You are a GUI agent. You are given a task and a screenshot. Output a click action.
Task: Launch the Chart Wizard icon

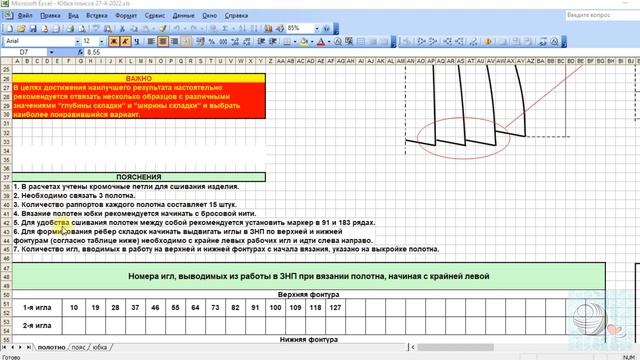tap(268, 29)
